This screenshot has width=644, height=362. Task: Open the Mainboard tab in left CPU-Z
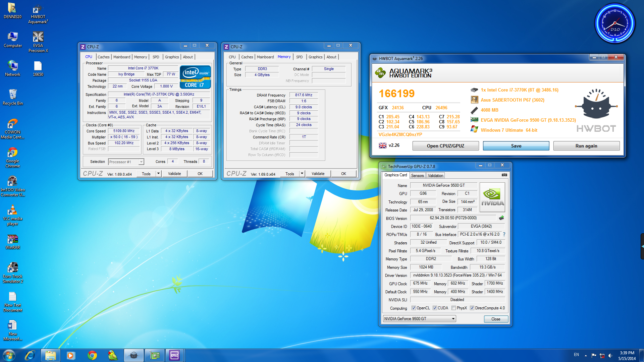click(122, 57)
